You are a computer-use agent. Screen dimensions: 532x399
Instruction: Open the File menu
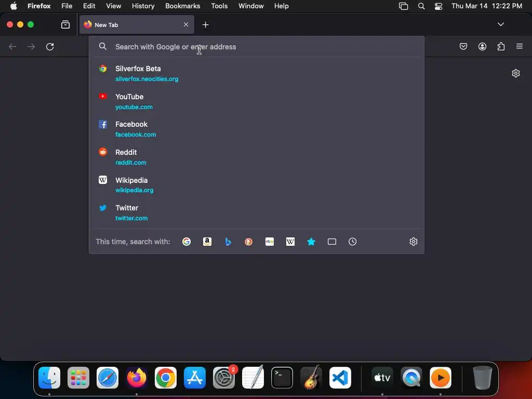click(67, 6)
